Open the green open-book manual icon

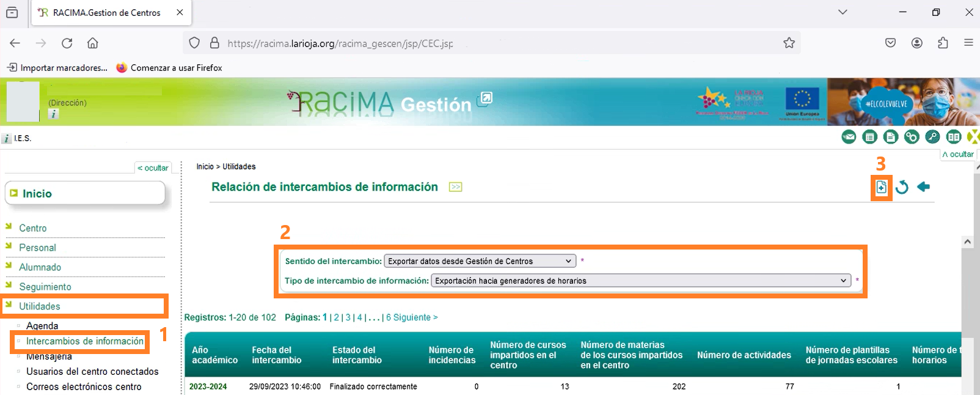(x=954, y=137)
